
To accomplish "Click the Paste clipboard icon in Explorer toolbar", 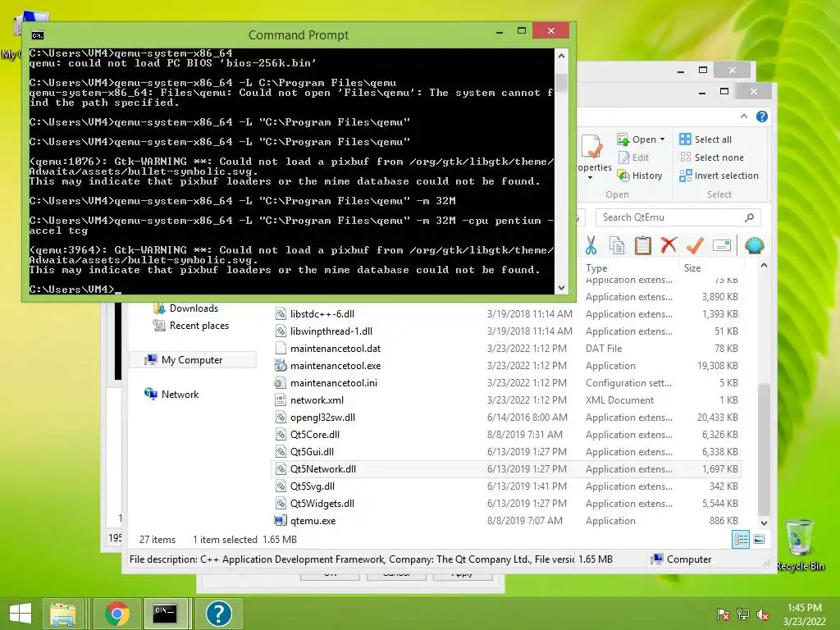I will [x=642, y=245].
